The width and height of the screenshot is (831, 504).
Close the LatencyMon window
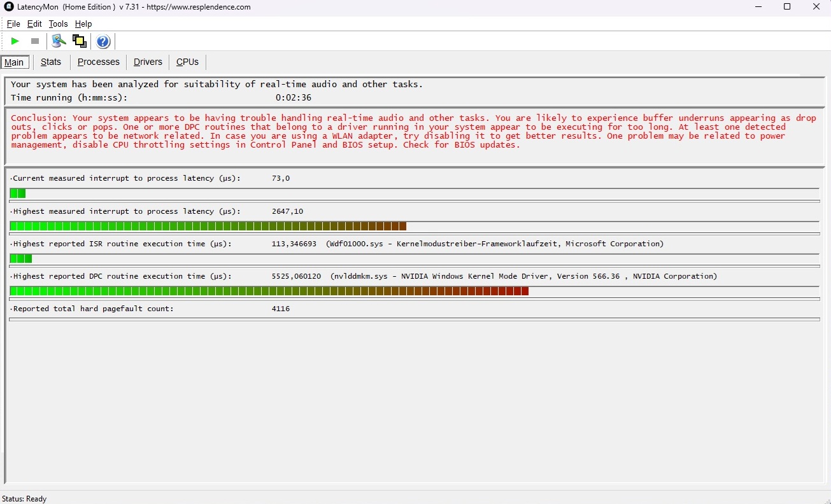coord(816,7)
